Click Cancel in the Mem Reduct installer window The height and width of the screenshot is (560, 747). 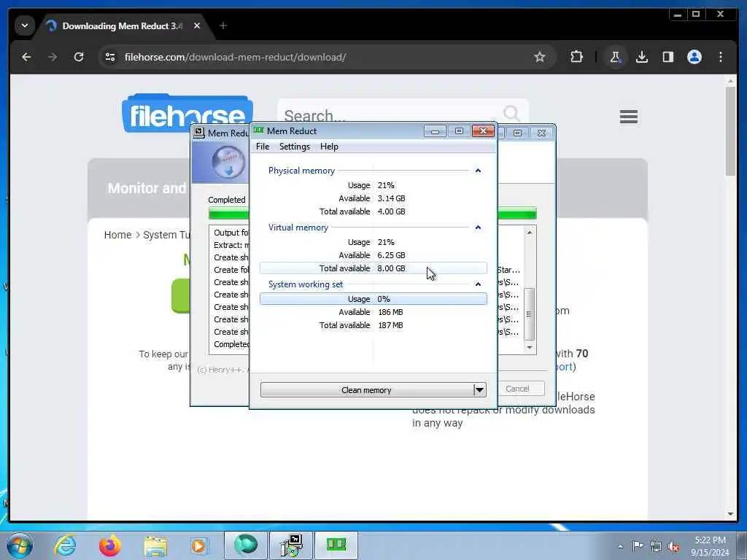point(517,389)
